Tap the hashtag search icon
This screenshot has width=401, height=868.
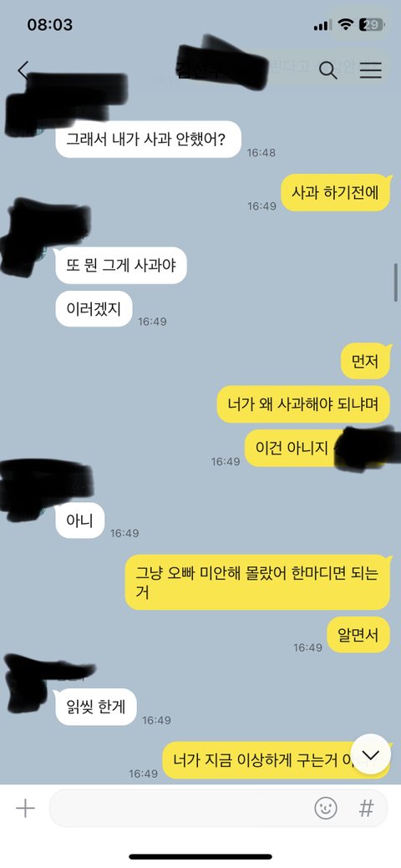click(x=366, y=808)
